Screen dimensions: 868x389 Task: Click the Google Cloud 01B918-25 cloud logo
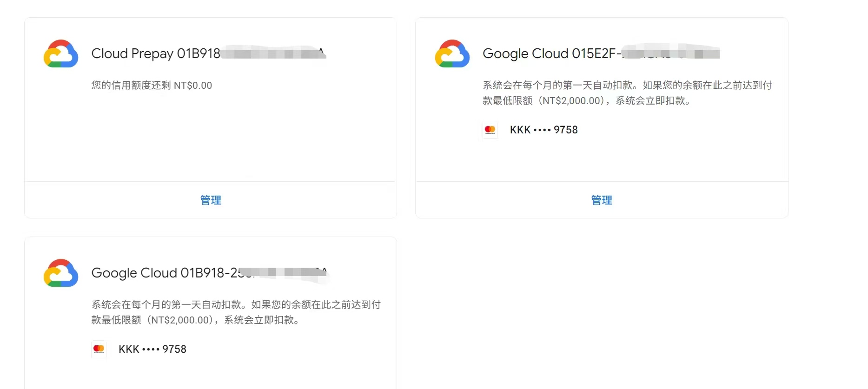point(61,273)
